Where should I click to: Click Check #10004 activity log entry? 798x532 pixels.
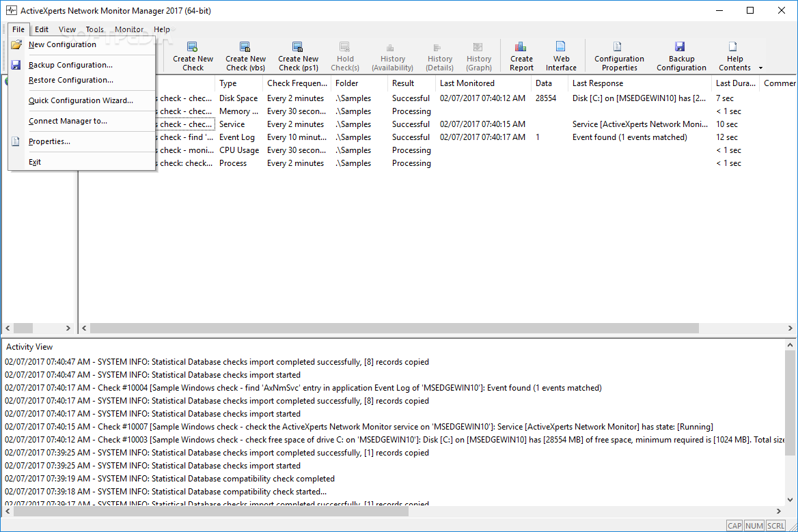303,388
